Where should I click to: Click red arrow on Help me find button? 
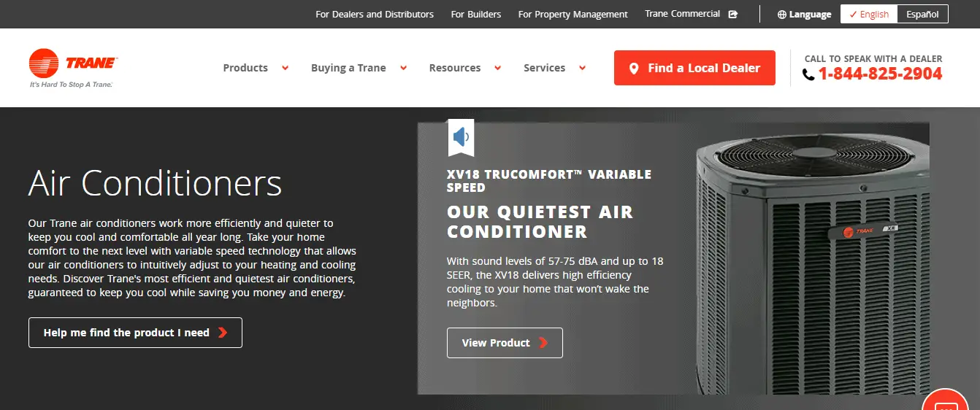[x=223, y=333]
